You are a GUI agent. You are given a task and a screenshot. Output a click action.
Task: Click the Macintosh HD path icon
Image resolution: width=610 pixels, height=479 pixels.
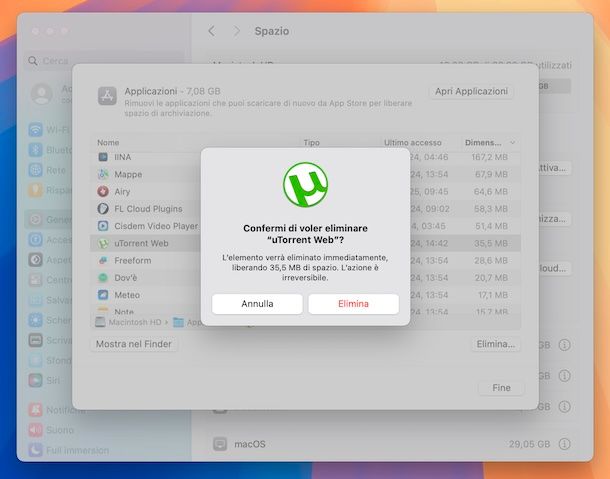pos(100,322)
